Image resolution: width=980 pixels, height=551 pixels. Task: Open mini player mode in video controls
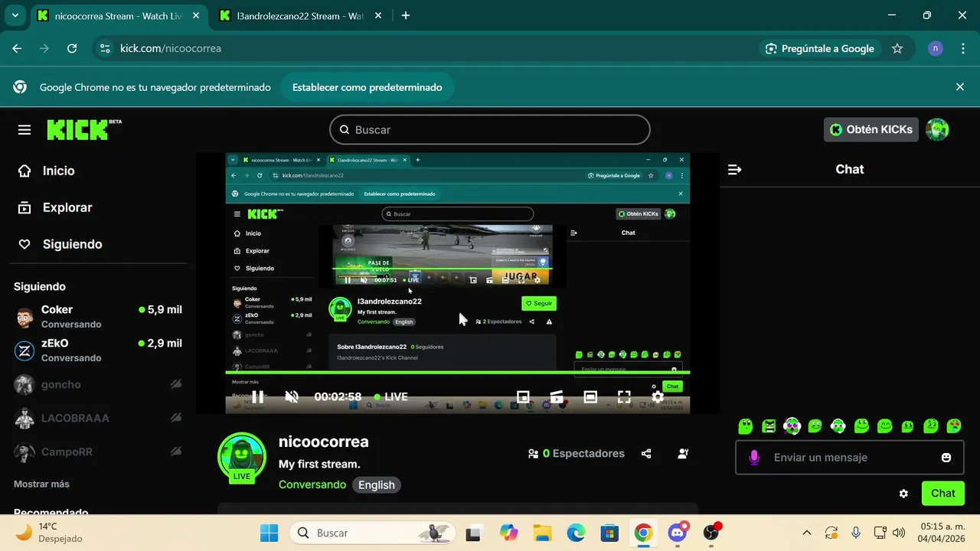[x=523, y=396]
